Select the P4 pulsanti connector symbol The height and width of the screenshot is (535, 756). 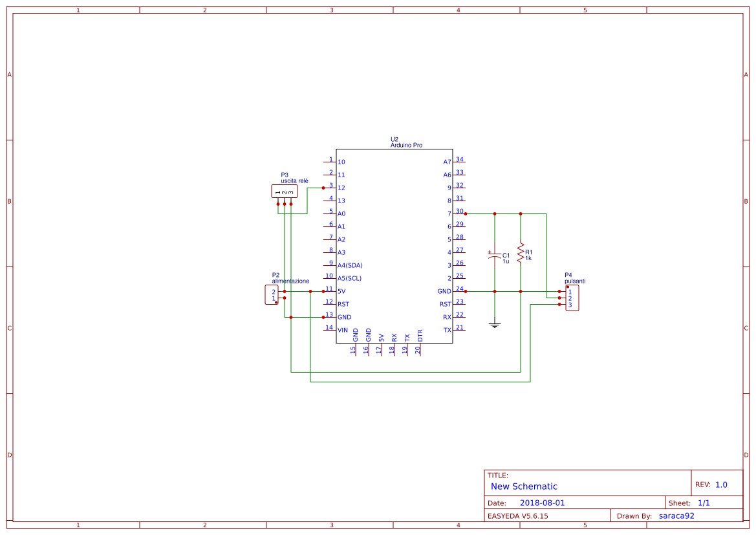coord(572,299)
